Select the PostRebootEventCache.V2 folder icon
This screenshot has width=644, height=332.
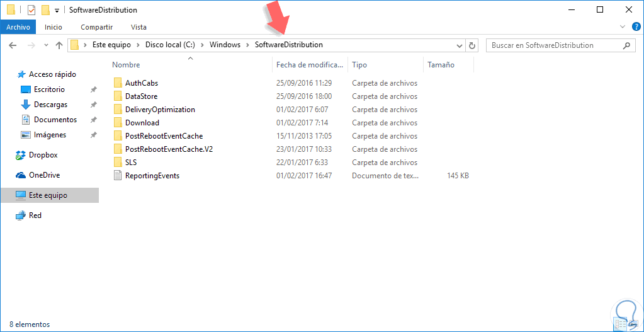118,149
